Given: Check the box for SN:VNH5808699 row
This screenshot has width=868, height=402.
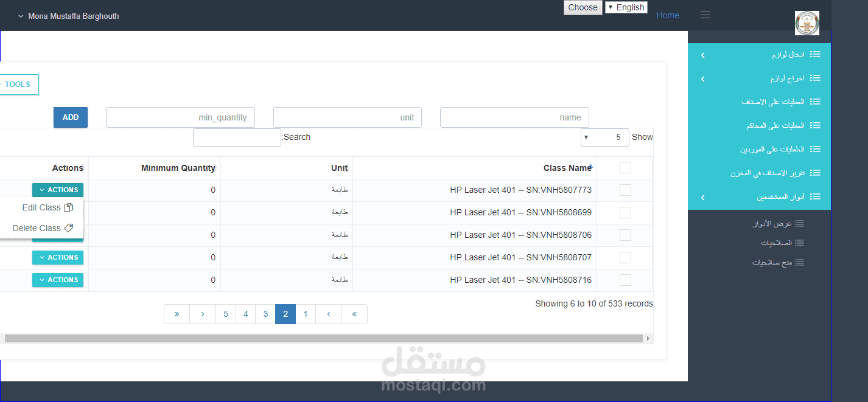Looking at the screenshot, I should click(625, 212).
